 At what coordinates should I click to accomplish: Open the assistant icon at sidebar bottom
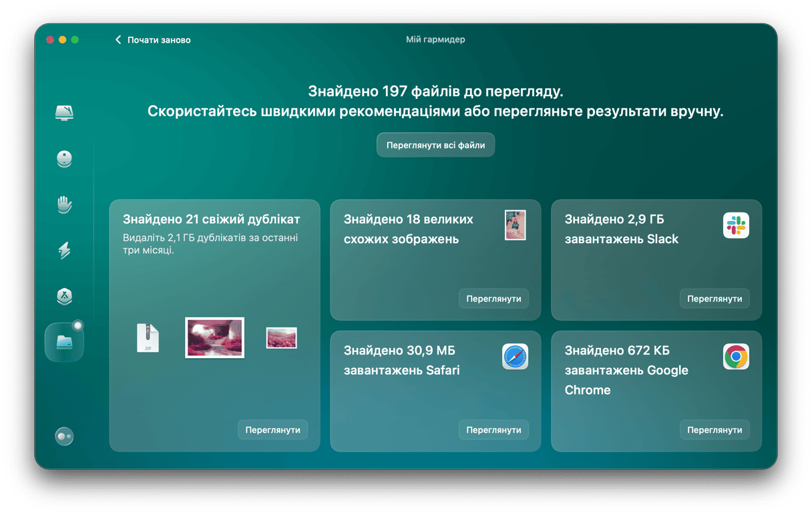[x=64, y=436]
